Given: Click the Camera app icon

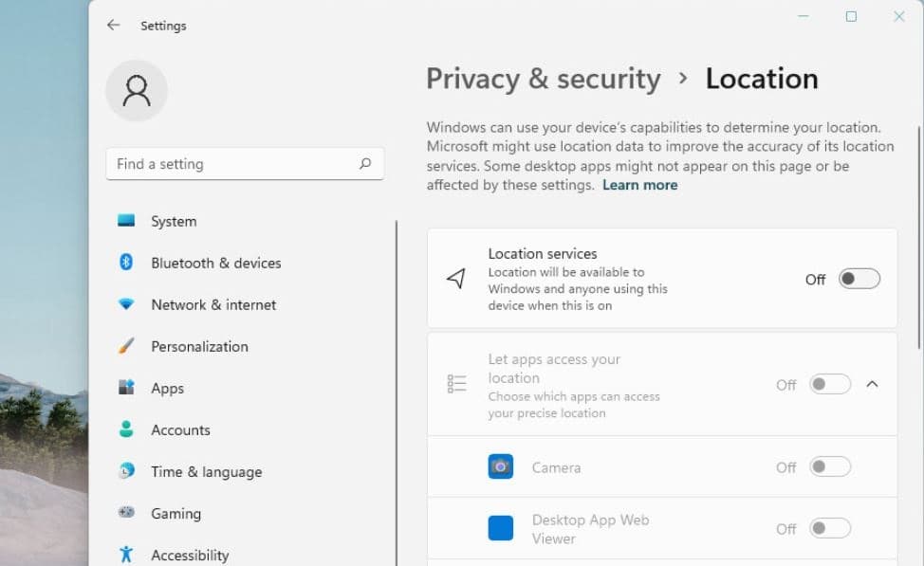Looking at the screenshot, I should [x=500, y=466].
